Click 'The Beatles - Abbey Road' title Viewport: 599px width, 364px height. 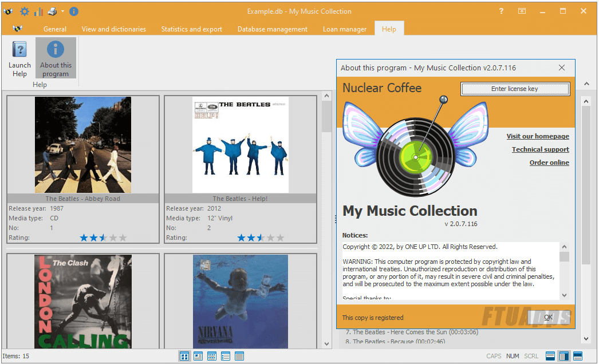point(83,199)
